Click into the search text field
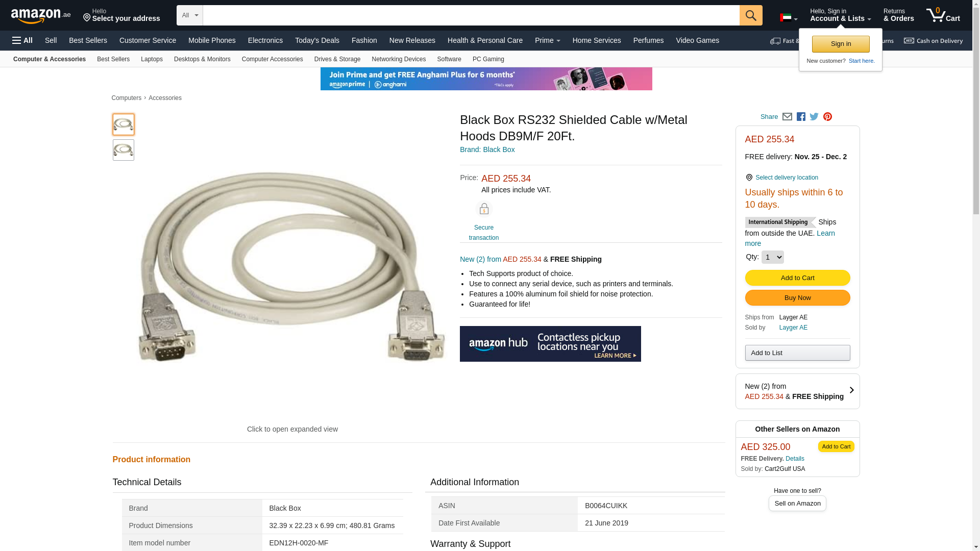This screenshot has width=980, height=551. [x=471, y=15]
